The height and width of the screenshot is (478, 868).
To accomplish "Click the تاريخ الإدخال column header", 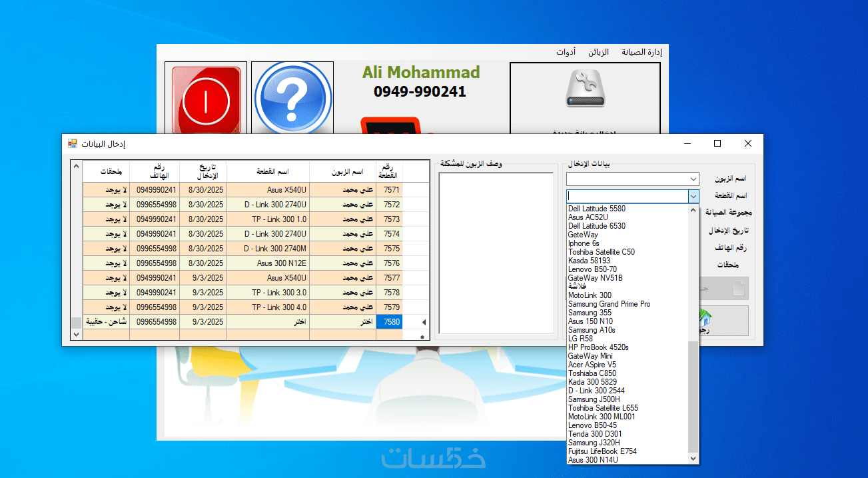I will (203, 171).
